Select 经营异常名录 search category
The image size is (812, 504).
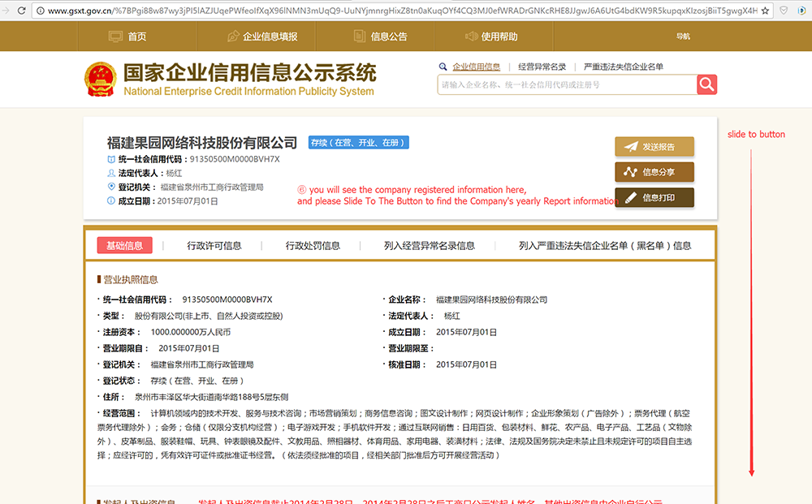(x=542, y=67)
